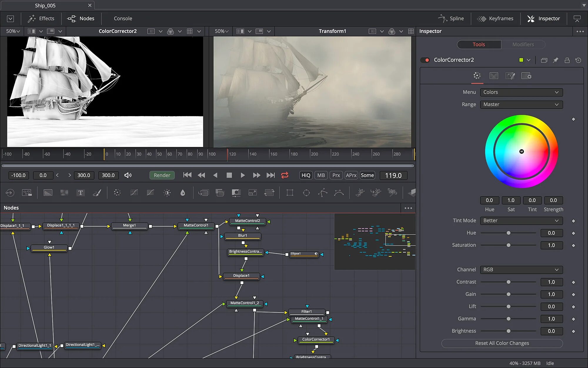Select the Text tool in toolbar
The width and height of the screenshot is (588, 368).
(x=80, y=193)
